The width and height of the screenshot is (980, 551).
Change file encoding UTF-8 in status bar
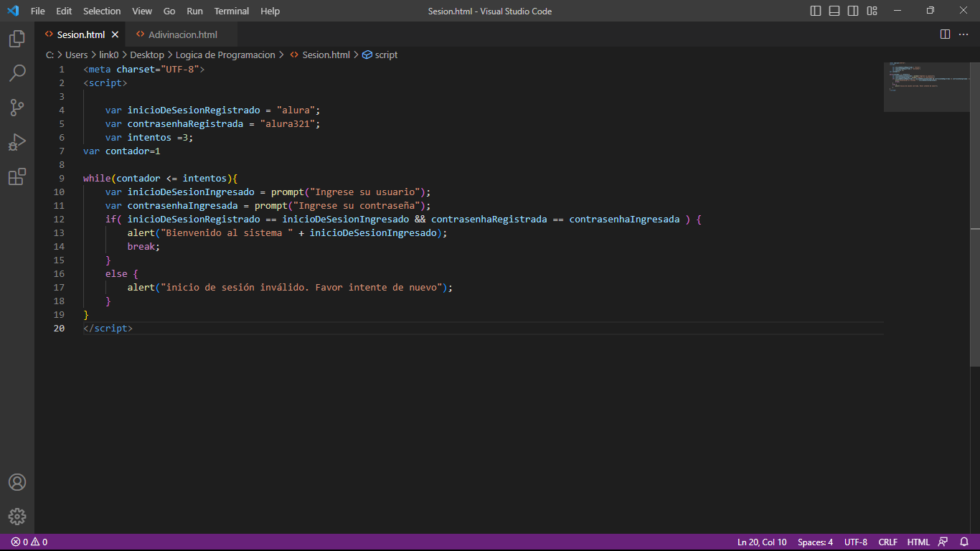click(x=856, y=542)
